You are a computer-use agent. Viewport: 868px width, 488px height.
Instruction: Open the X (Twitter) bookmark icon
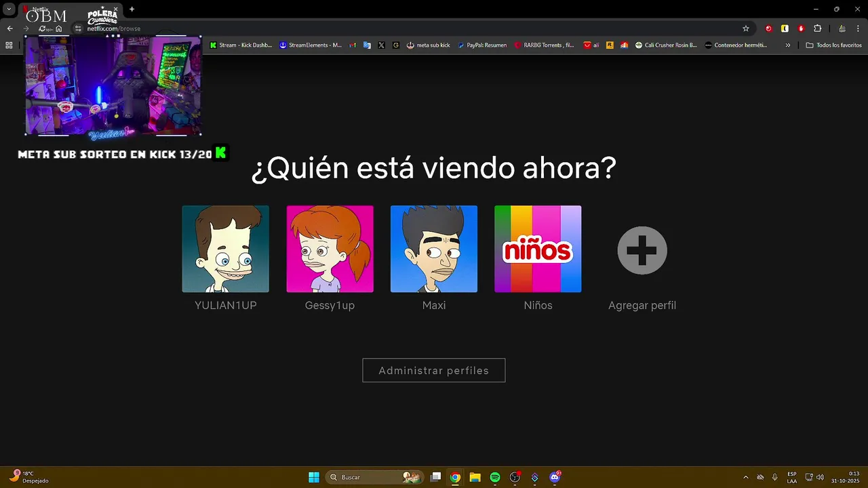tap(381, 45)
